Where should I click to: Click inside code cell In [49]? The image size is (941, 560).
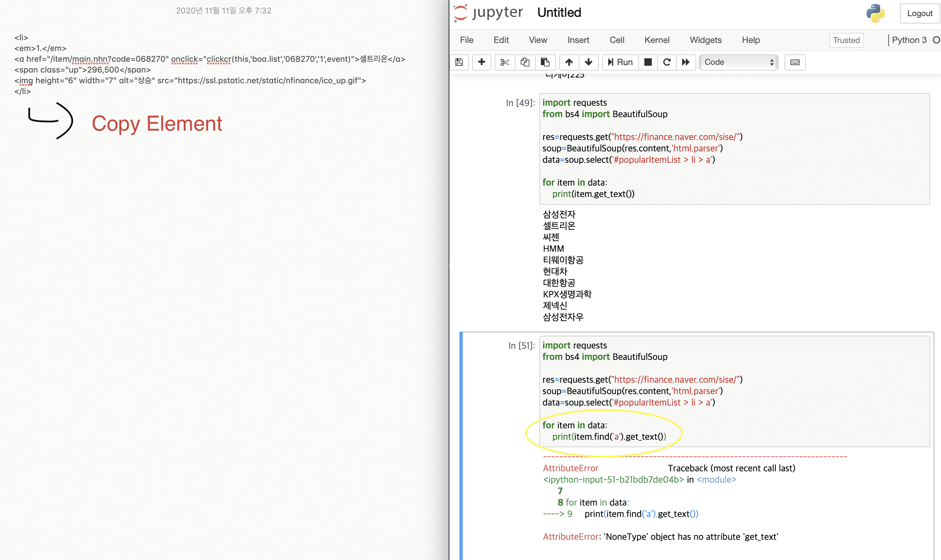734,149
